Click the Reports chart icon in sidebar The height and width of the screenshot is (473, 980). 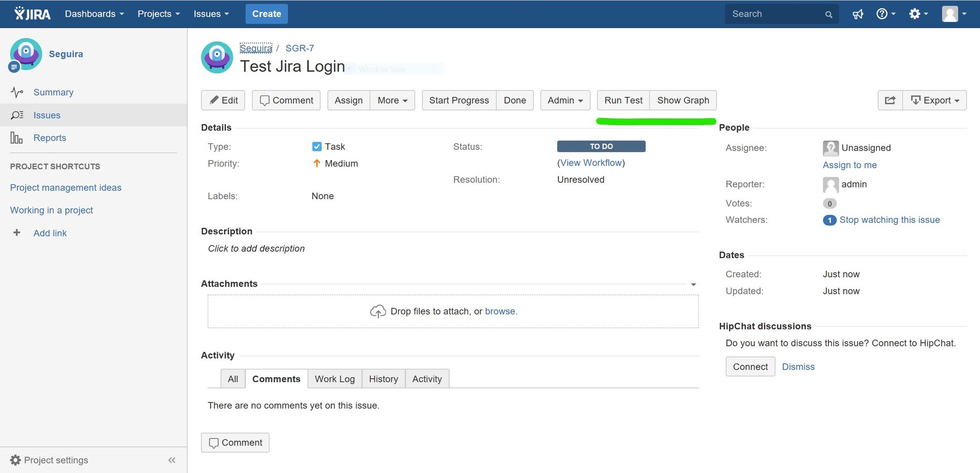(x=16, y=138)
